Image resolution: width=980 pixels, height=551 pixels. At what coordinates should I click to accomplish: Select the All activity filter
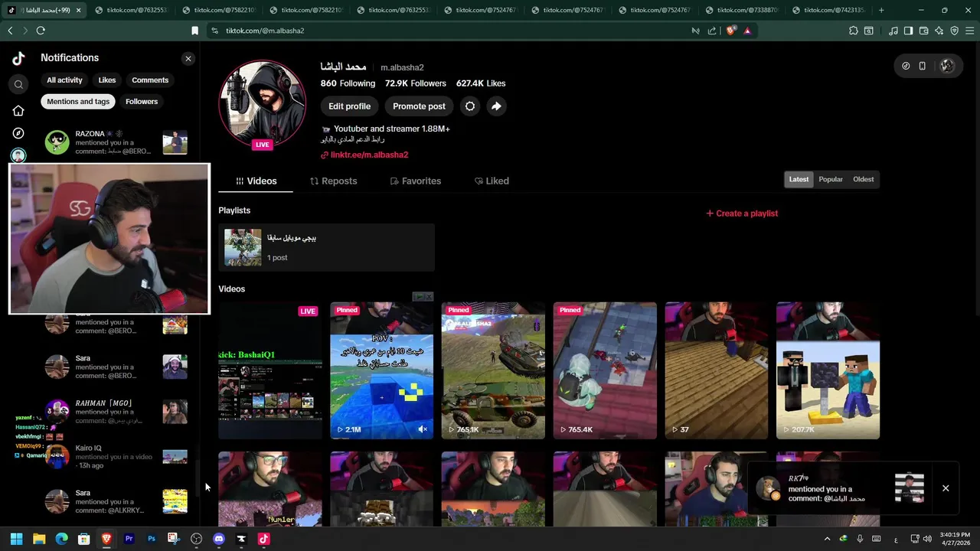click(x=64, y=80)
